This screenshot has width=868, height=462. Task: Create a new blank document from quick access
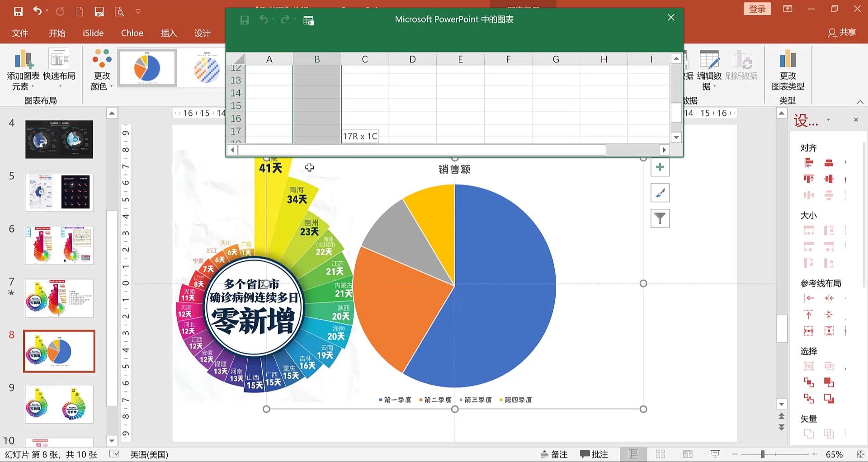[x=79, y=11]
